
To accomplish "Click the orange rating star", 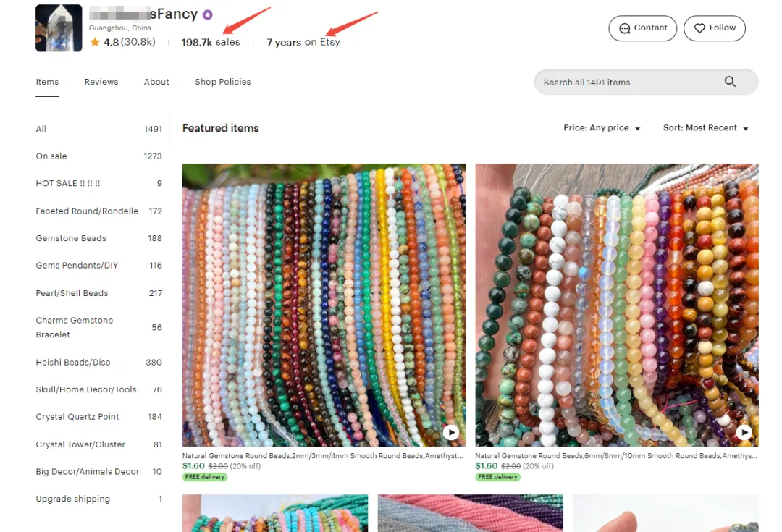I will click(95, 43).
